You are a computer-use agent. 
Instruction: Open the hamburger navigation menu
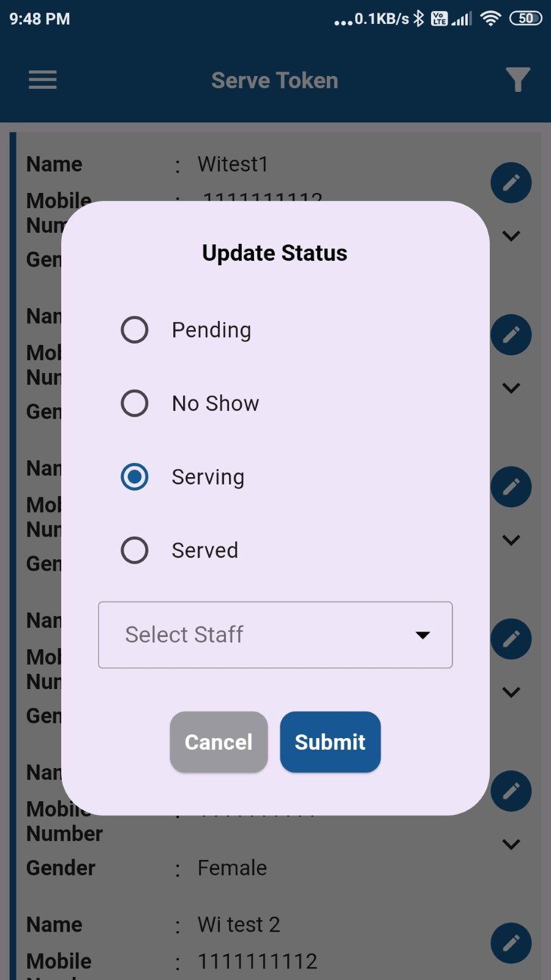click(43, 80)
